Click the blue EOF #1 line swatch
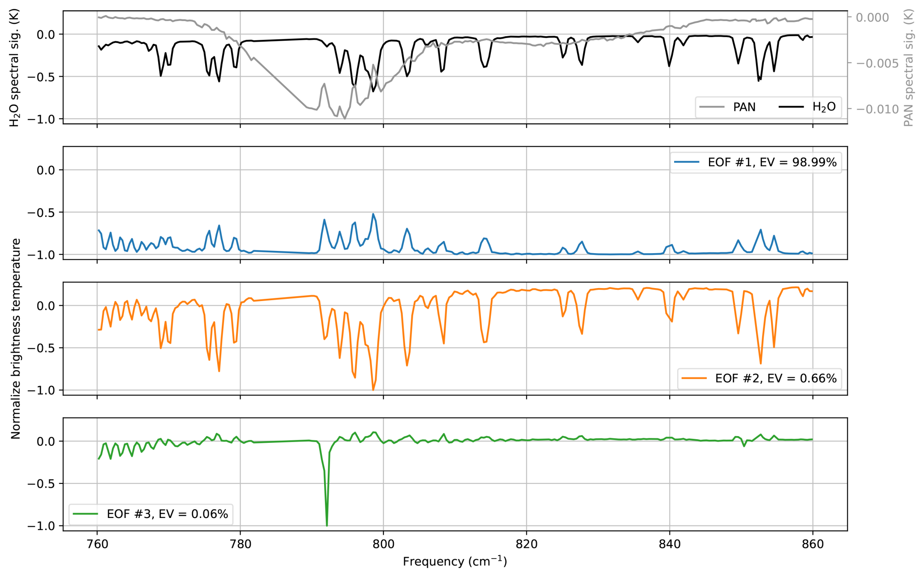Screen dimensions: 924x577 (687, 162)
